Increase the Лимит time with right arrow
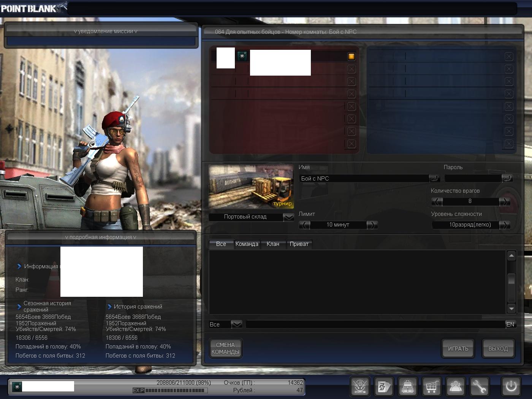Viewport: 532px width, 399px height. point(372,225)
